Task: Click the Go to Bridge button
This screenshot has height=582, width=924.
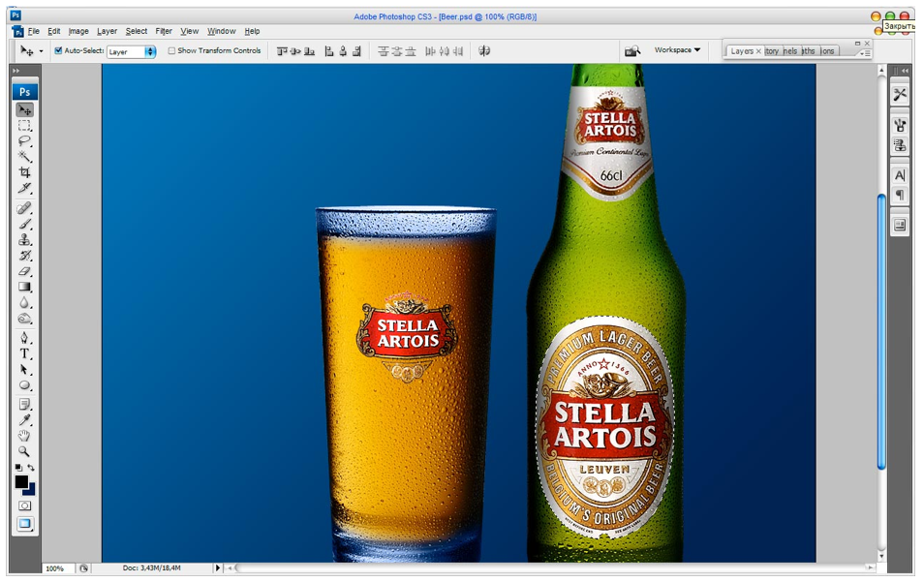Action: coord(632,50)
